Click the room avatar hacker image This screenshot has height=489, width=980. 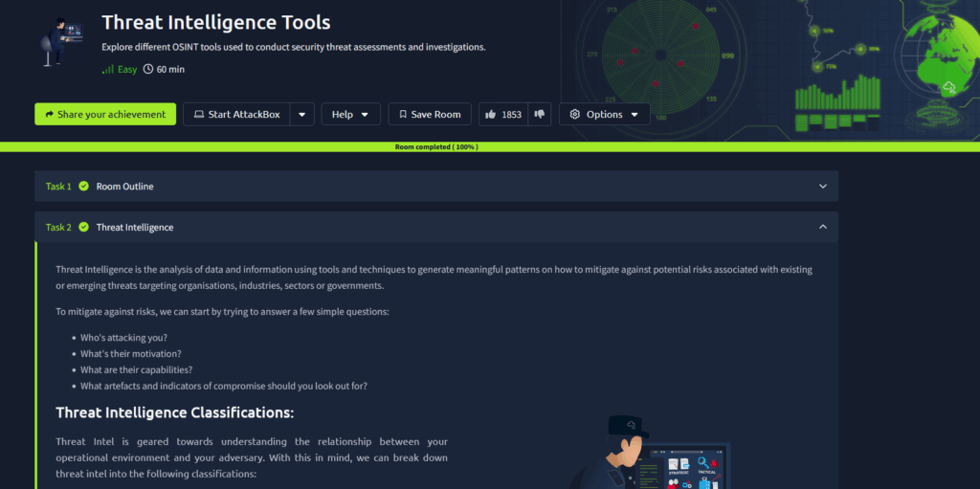(61, 41)
